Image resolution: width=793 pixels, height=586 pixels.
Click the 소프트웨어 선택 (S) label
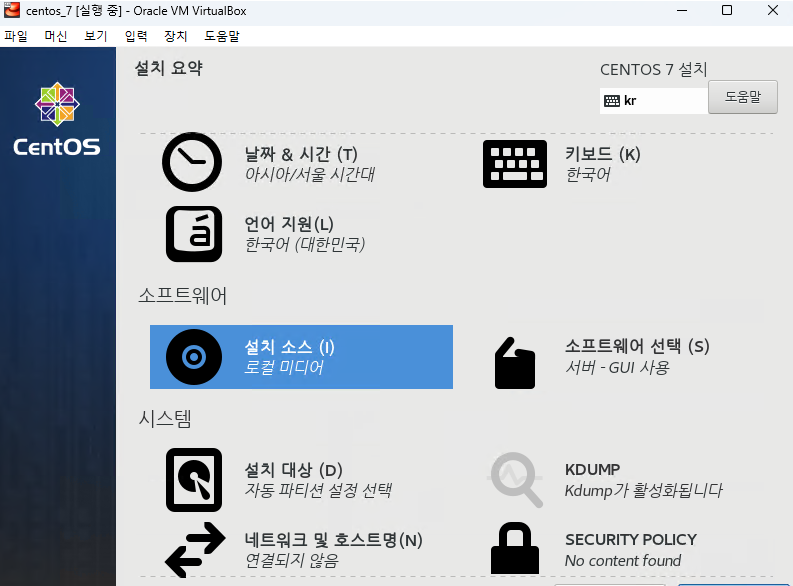click(x=637, y=346)
